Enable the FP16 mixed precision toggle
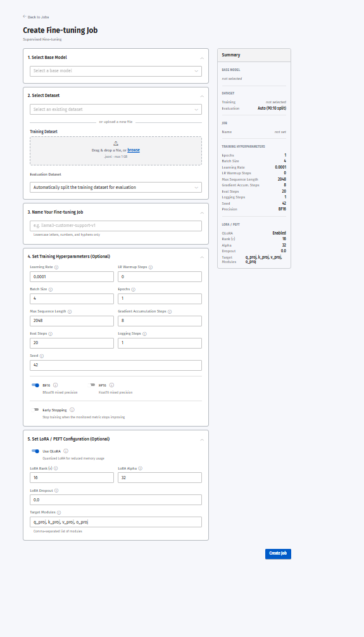The image size is (364, 637). (x=91, y=385)
